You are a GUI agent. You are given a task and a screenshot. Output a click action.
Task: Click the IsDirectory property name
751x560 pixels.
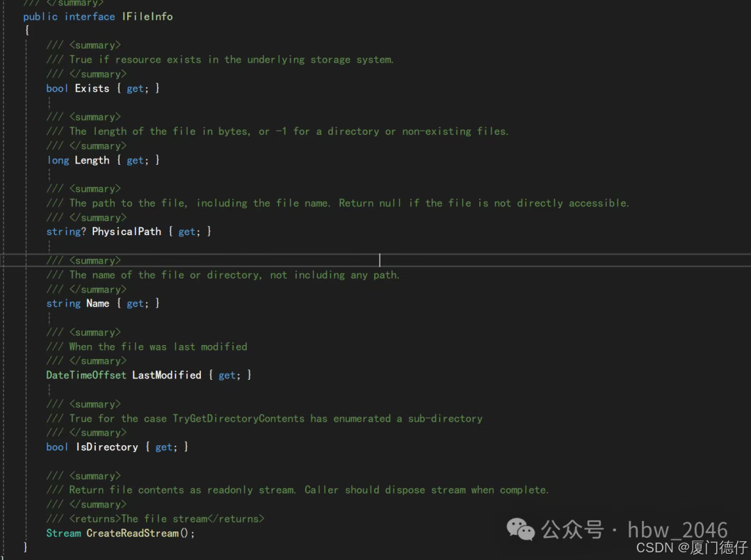[107, 447]
